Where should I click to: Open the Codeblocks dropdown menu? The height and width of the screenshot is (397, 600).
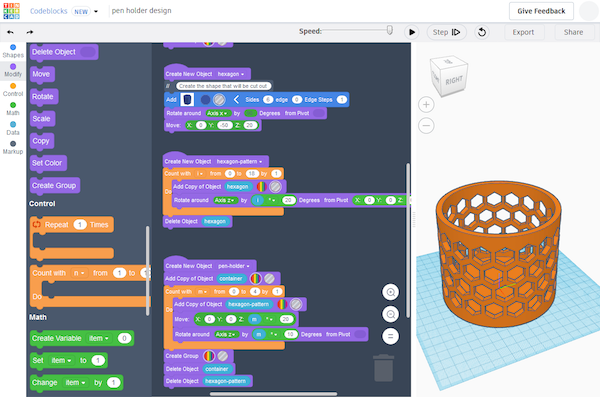(x=96, y=11)
